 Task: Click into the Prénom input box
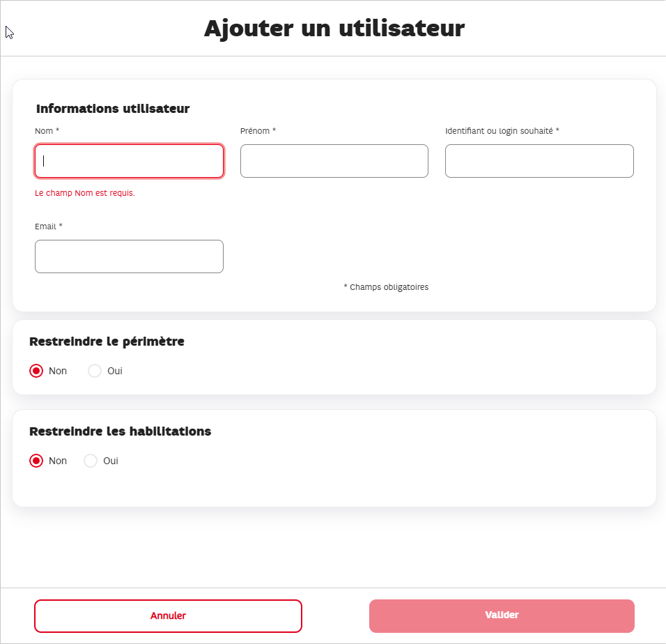(x=334, y=161)
